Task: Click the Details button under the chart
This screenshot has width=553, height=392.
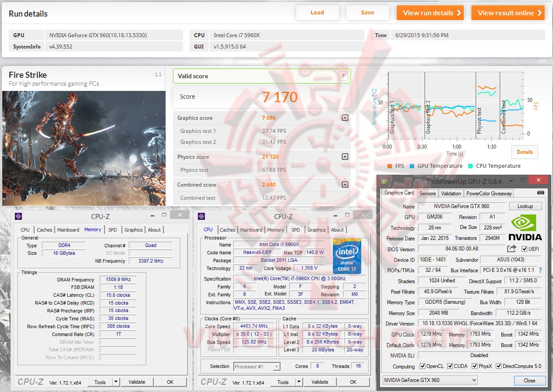Action: tap(525, 152)
